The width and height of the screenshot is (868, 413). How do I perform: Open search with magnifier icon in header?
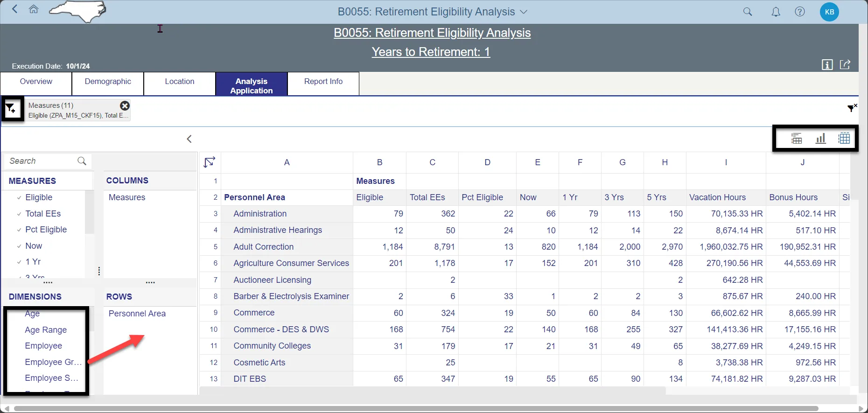coord(748,12)
